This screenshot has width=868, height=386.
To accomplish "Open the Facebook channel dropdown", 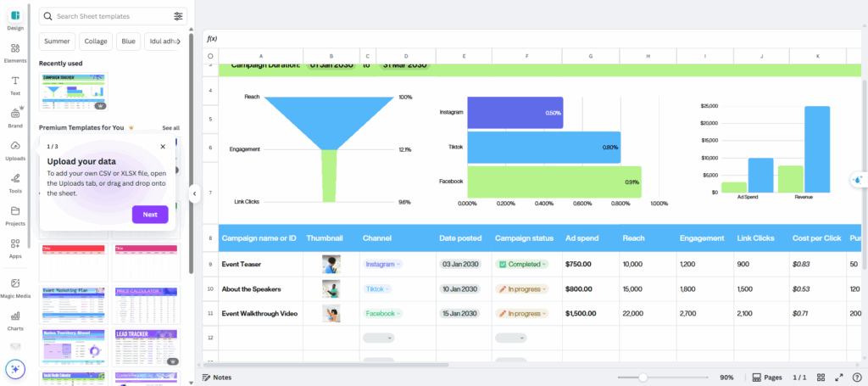I will [382, 313].
